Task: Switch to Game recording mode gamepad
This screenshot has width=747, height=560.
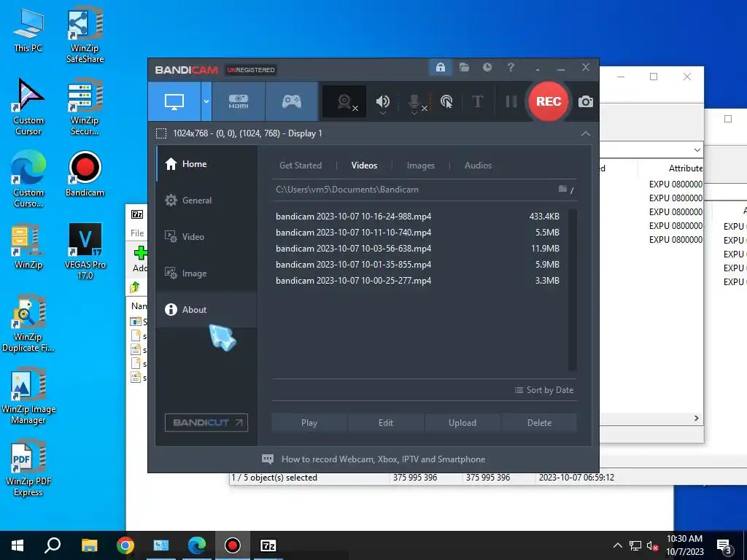Action: point(292,101)
